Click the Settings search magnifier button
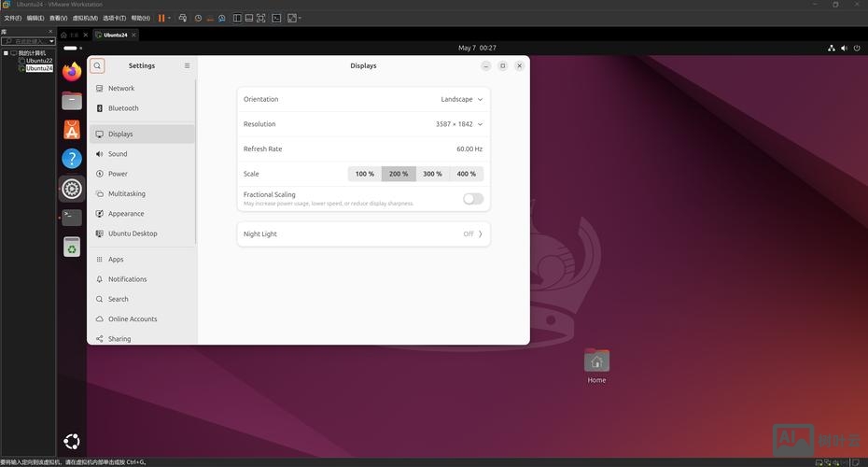This screenshot has height=467, width=868. [x=97, y=66]
